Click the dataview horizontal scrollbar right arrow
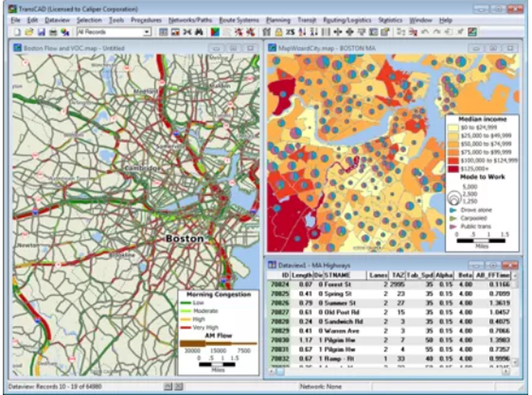This screenshot has height=395, width=532. [506, 372]
